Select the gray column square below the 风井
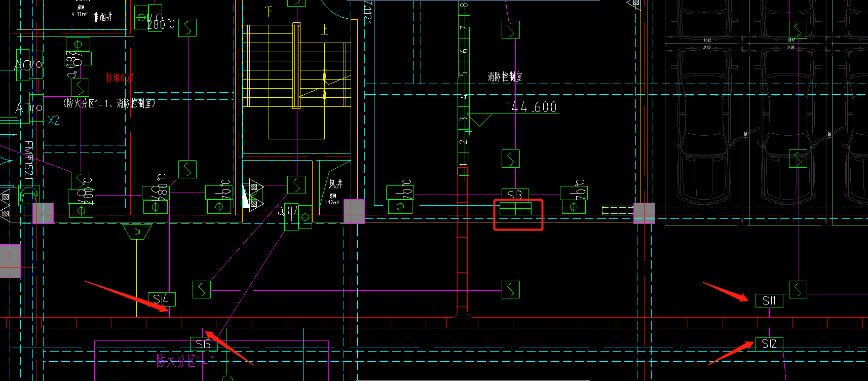The image size is (868, 381). [x=354, y=211]
